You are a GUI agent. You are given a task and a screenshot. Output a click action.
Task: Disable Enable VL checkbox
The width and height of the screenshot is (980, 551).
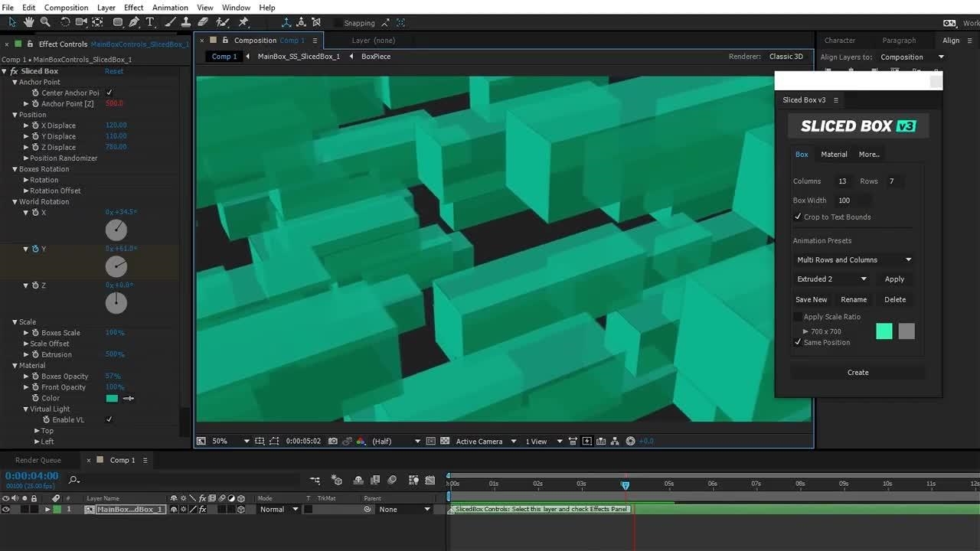[109, 419]
